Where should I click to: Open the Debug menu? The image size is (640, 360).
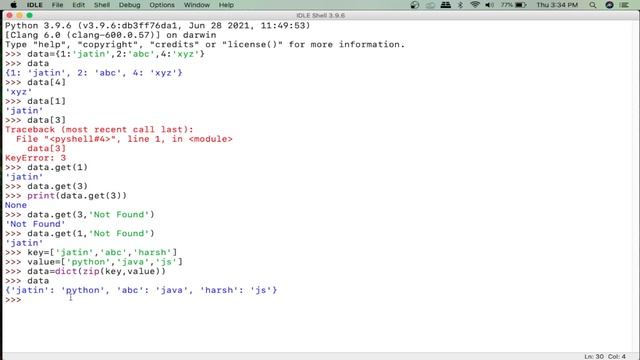point(129,5)
